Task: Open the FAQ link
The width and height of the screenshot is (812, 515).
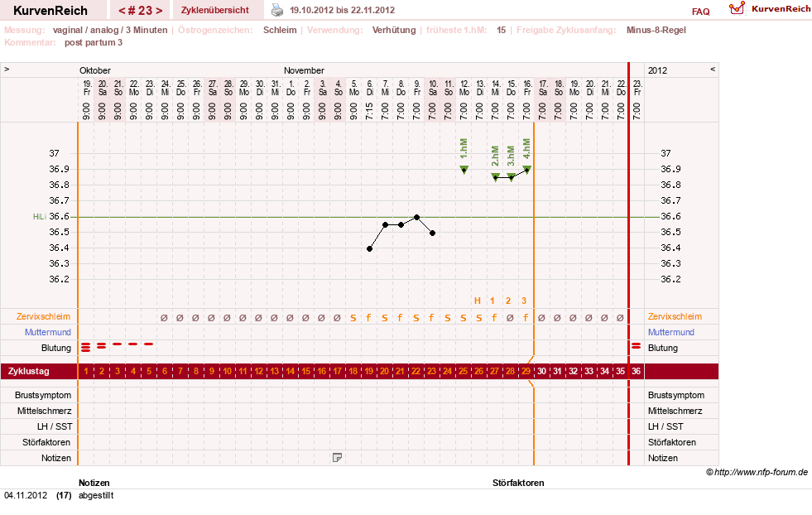Action: (x=700, y=12)
